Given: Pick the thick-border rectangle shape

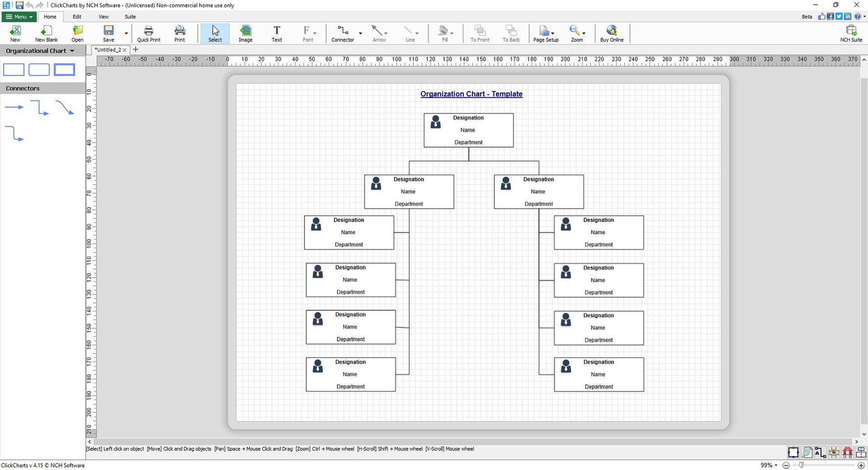Looking at the screenshot, I should point(64,70).
